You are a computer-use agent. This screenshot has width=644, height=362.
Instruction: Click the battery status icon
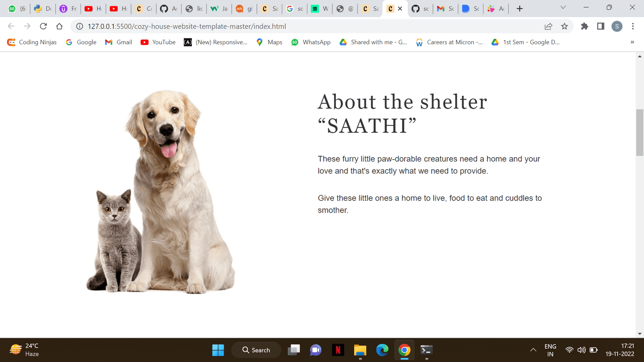tap(593, 350)
